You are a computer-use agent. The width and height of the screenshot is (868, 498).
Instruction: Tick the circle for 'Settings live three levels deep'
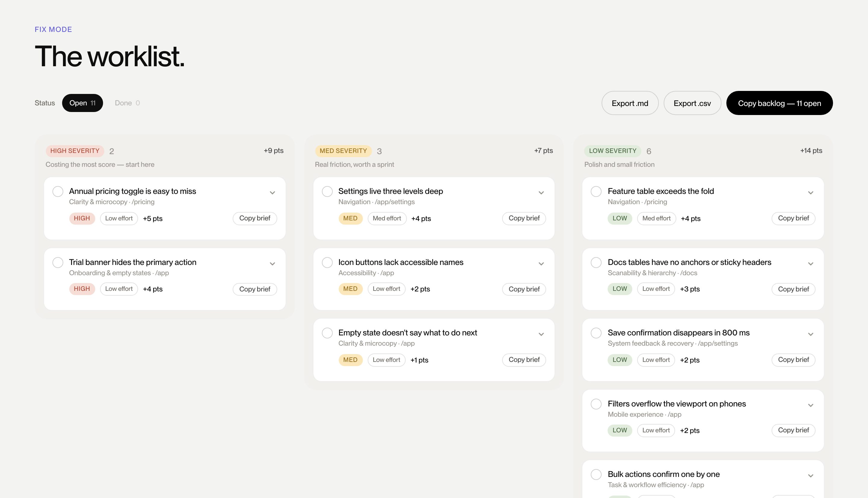[x=327, y=191]
